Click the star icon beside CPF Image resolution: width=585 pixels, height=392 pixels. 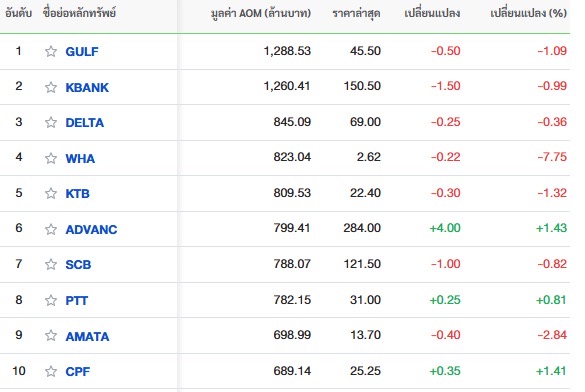51,371
